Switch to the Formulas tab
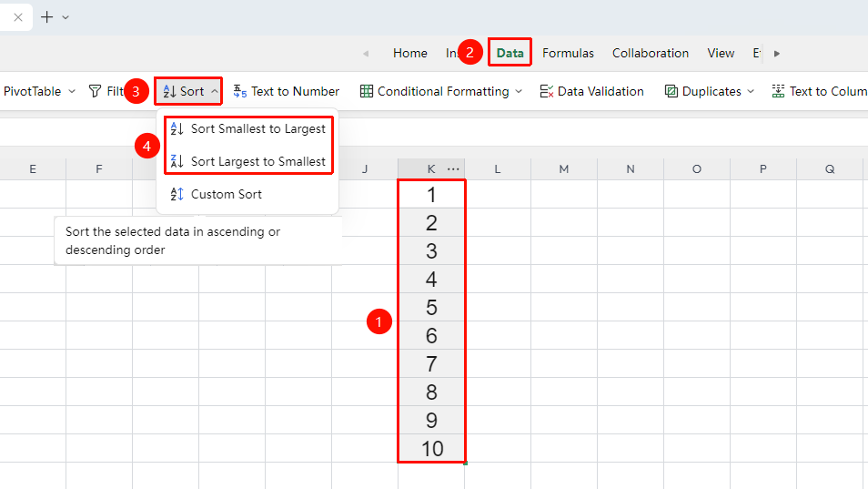This screenshot has width=868, height=489. (568, 53)
